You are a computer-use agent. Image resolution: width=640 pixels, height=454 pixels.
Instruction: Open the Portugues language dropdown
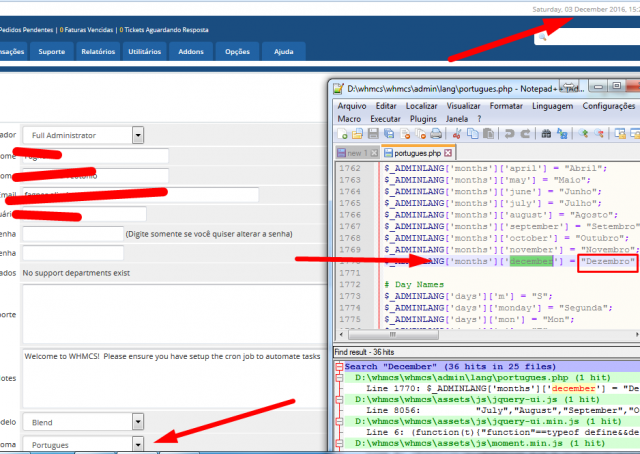click(x=138, y=444)
